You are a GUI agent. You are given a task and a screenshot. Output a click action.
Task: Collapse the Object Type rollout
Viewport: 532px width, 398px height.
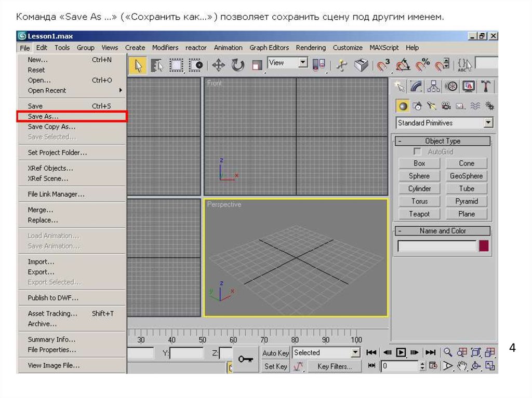tap(442, 141)
